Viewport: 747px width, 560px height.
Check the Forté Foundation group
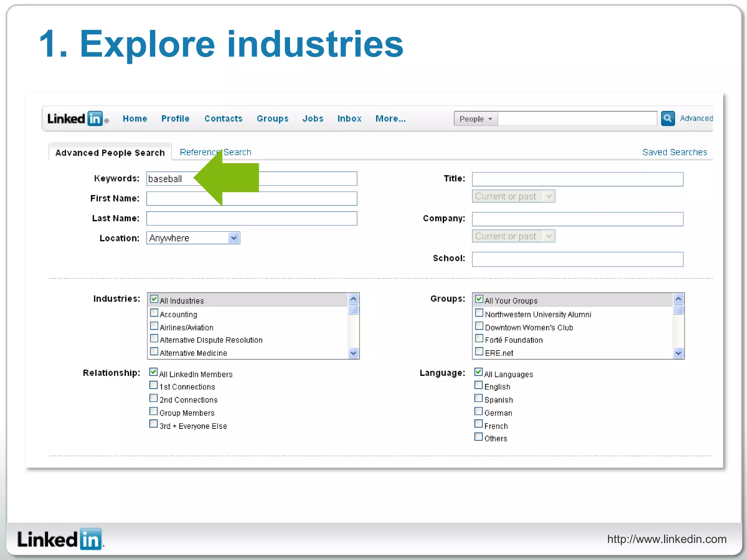coord(479,339)
